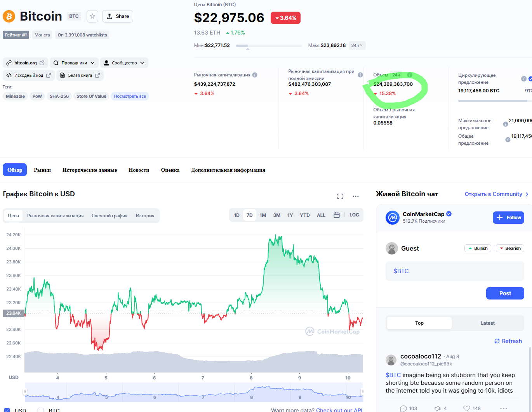Open the bitcoin.org website link
The width and height of the screenshot is (532, 412).
click(26, 63)
